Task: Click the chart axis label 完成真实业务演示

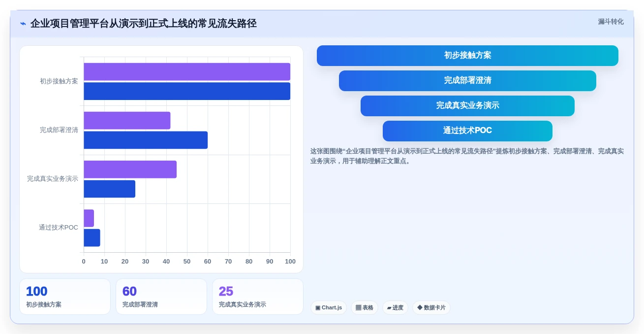Action: click(x=53, y=179)
